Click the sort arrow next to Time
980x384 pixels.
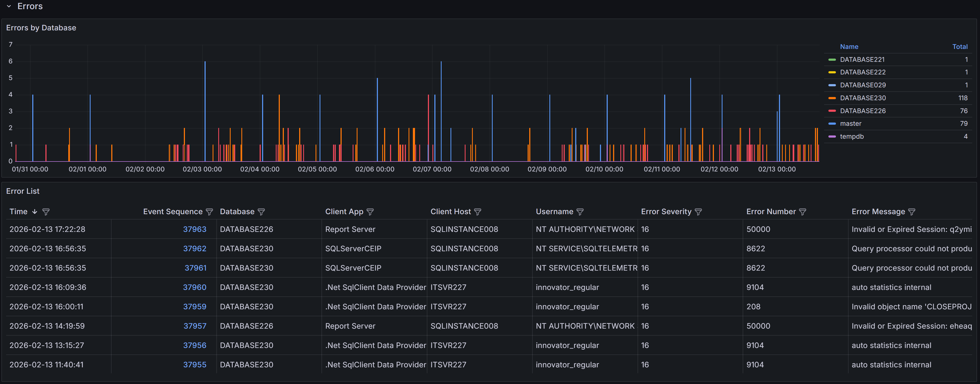35,212
